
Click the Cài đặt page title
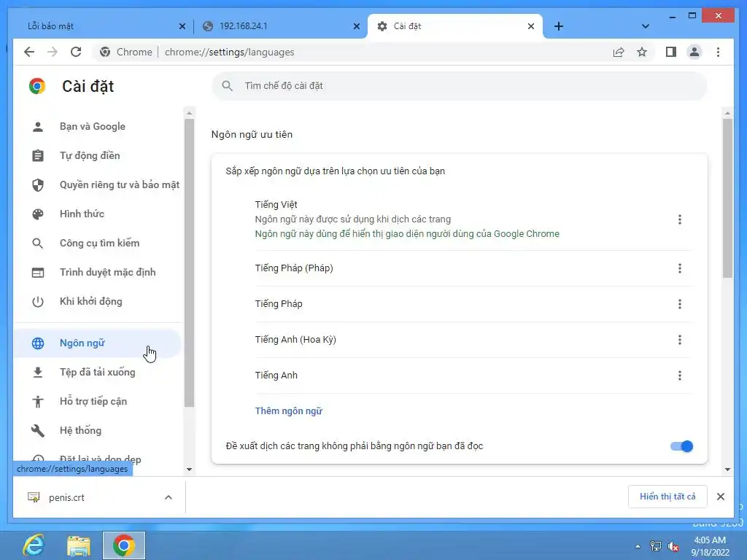pos(88,86)
